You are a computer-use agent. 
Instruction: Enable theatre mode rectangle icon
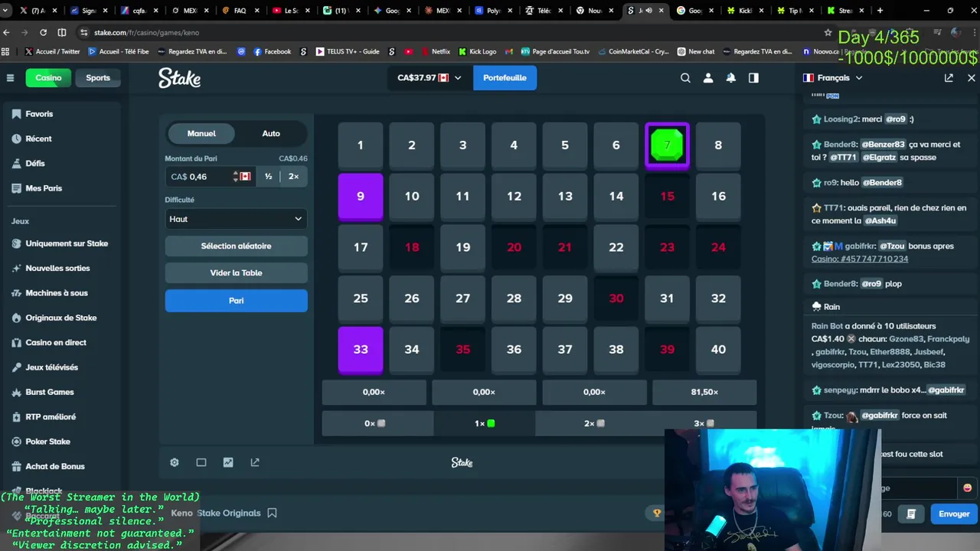tap(201, 462)
